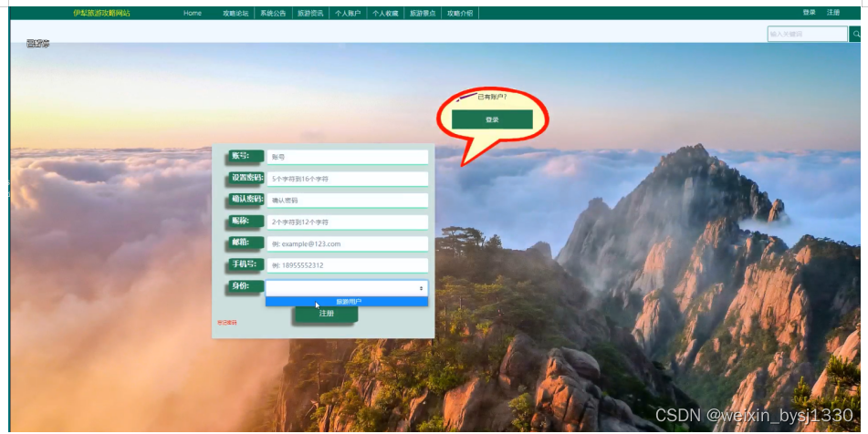Click the red 忘记密码 link
The width and height of the screenshot is (868, 434).
point(227,323)
